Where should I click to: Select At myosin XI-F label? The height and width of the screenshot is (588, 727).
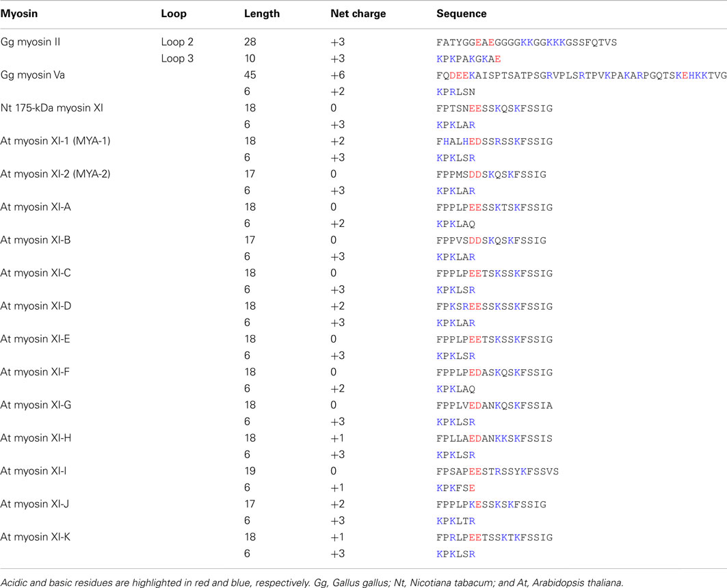35,372
